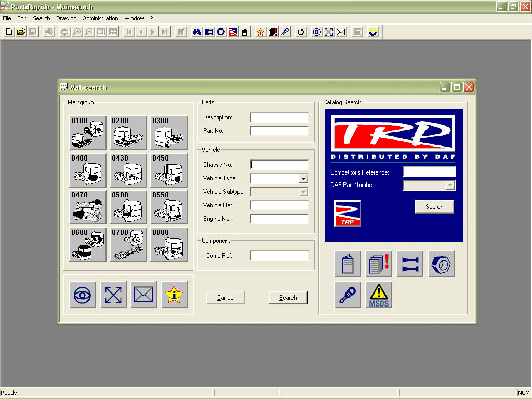This screenshot has width=532, height=399.
Task: Open the ? help menu
Action: point(152,18)
